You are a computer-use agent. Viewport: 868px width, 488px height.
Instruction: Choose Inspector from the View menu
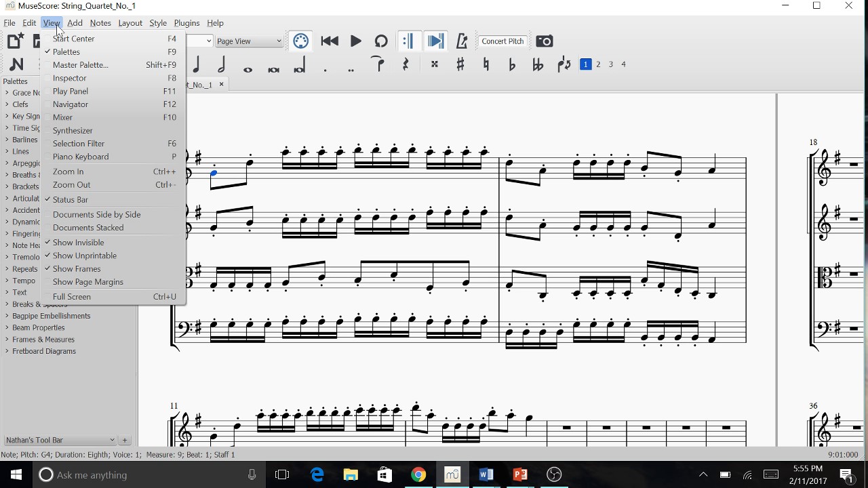pos(113,78)
